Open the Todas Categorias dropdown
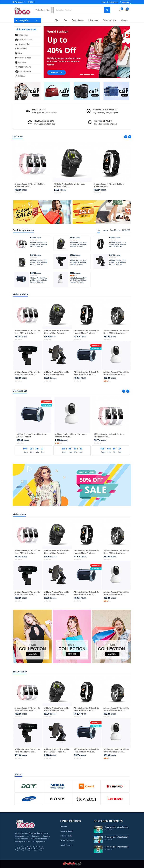This screenshot has width=144, height=868. 43,10
